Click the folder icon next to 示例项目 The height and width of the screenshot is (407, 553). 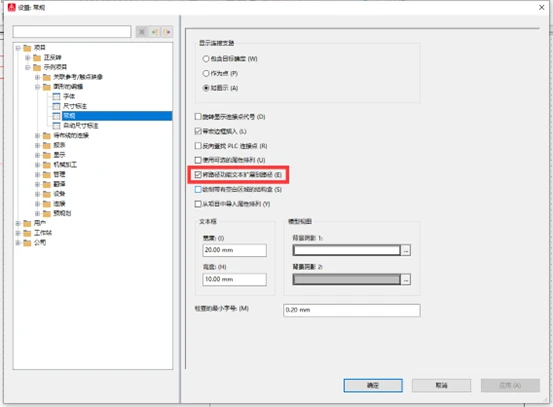tap(37, 67)
